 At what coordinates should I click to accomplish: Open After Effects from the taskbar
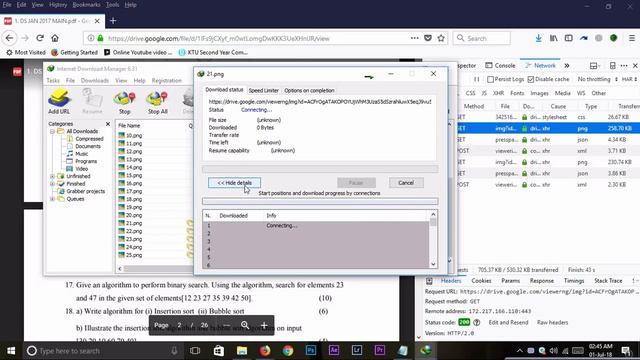[x=334, y=351]
